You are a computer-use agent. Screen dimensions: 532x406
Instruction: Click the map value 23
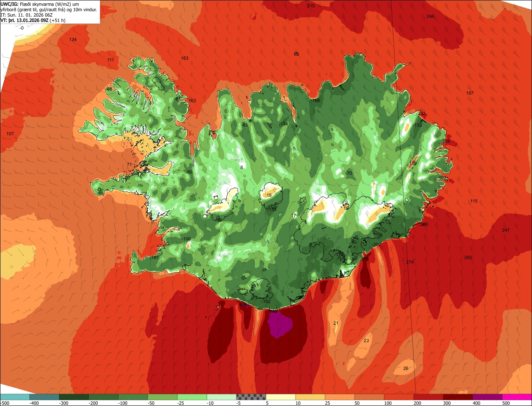(366, 341)
